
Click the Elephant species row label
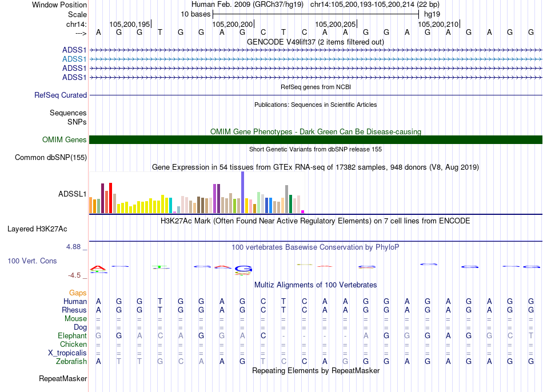pyautogui.click(x=72, y=336)
